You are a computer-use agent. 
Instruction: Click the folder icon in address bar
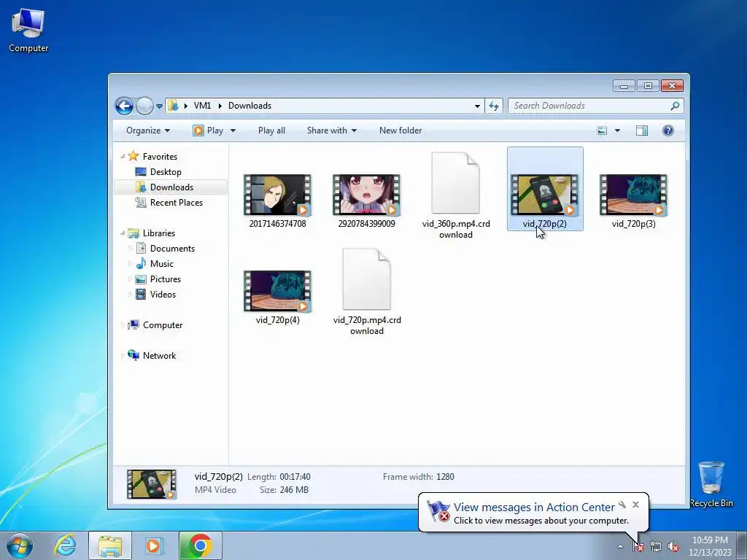click(174, 106)
